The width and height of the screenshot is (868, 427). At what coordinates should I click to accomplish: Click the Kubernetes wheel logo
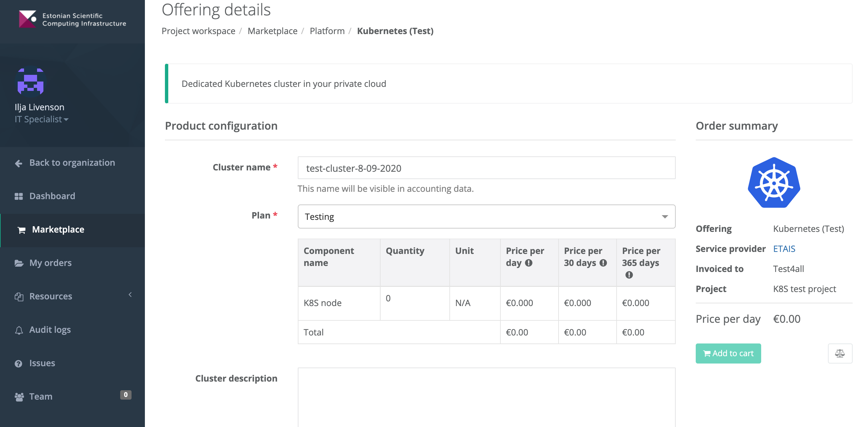pyautogui.click(x=774, y=183)
